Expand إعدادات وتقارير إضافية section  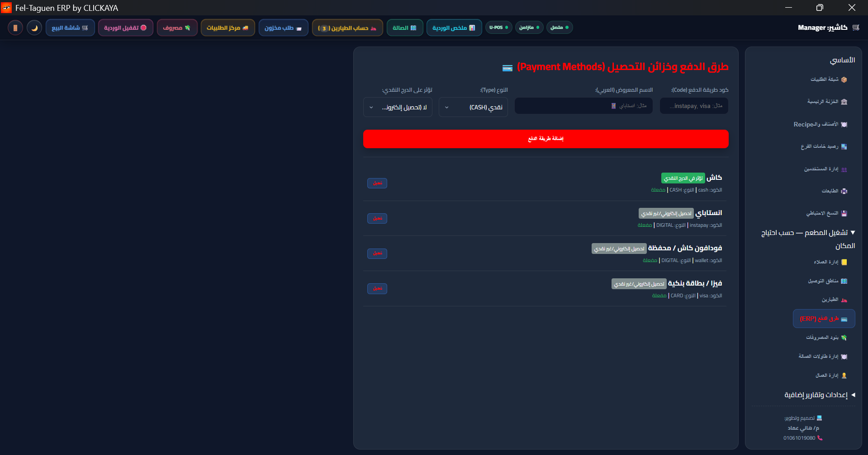[820, 395]
